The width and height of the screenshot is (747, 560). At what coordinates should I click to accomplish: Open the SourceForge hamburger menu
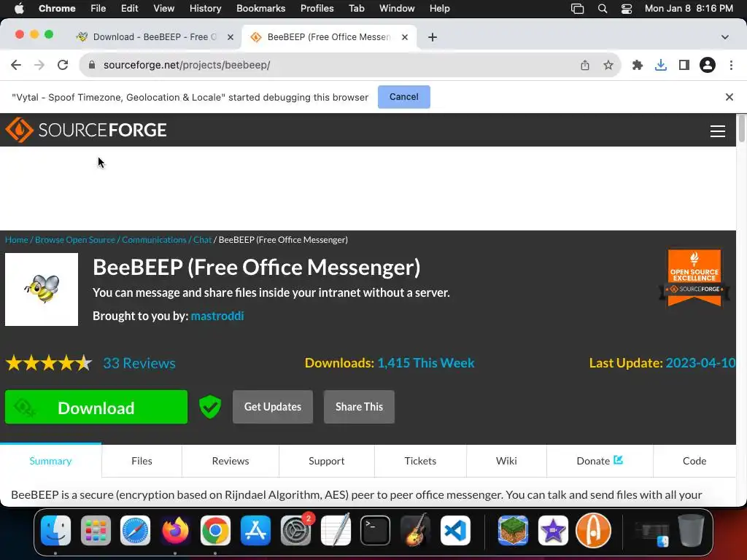point(718,131)
